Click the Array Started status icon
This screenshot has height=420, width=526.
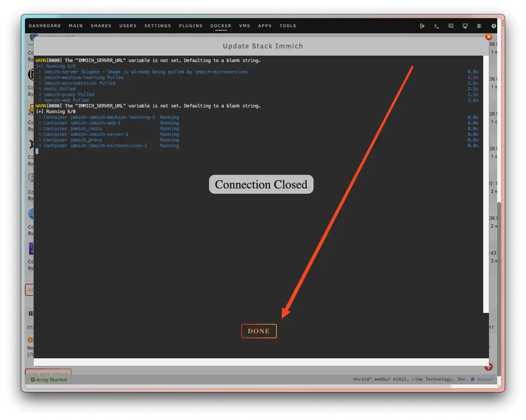click(33, 380)
